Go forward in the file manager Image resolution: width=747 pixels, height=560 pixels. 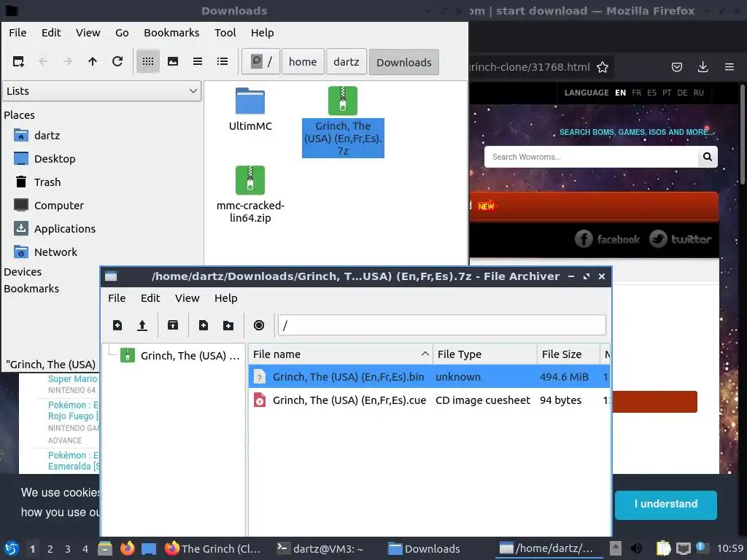(68, 61)
